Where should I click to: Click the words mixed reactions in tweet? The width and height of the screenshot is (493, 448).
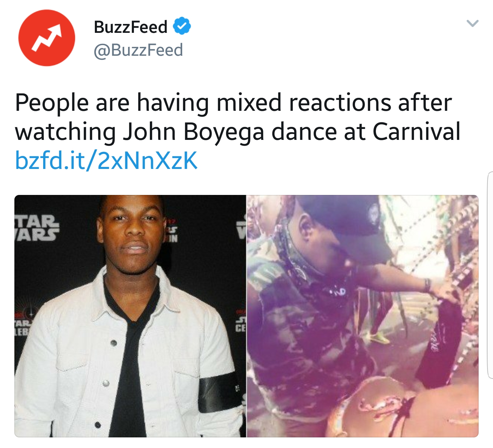[303, 103]
